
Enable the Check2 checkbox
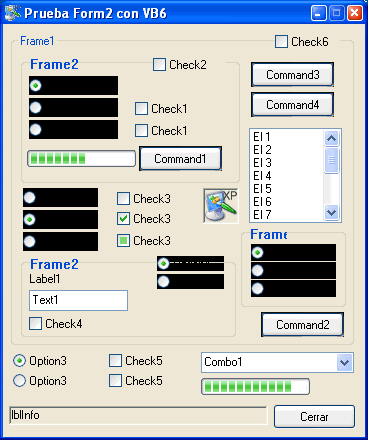159,65
